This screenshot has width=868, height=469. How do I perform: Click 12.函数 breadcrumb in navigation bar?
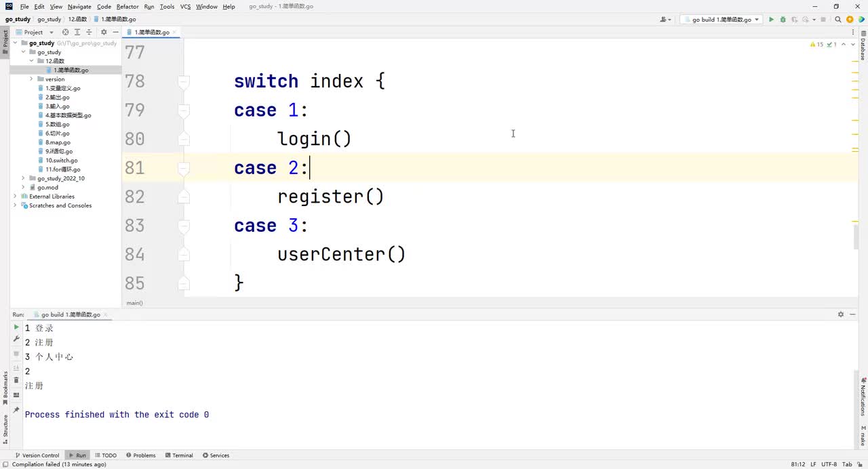coord(77,20)
